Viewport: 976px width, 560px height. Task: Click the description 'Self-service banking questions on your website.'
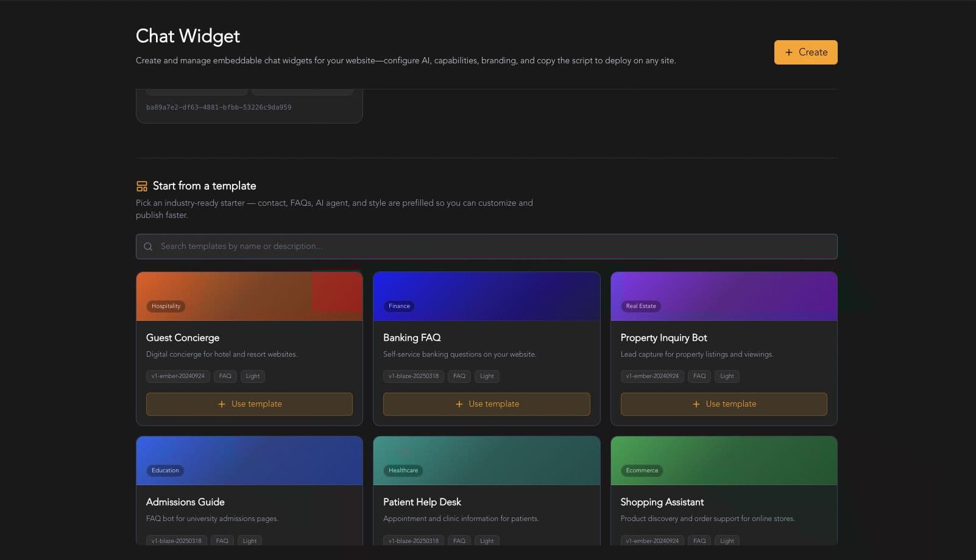coord(460,354)
